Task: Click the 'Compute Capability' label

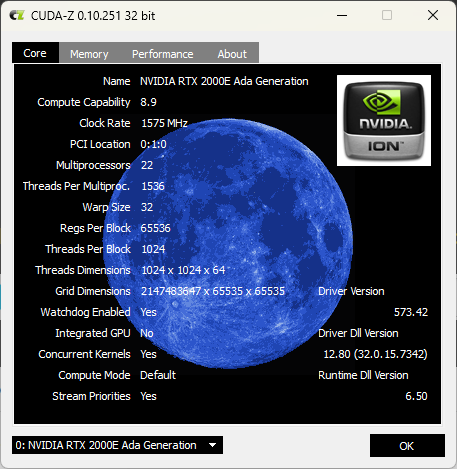Action: pos(84,102)
